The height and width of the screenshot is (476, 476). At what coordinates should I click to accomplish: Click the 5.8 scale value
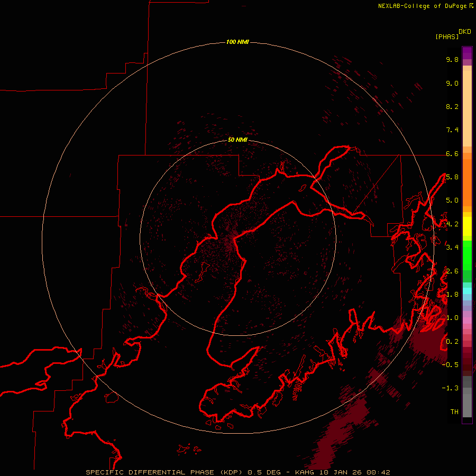pyautogui.click(x=452, y=177)
